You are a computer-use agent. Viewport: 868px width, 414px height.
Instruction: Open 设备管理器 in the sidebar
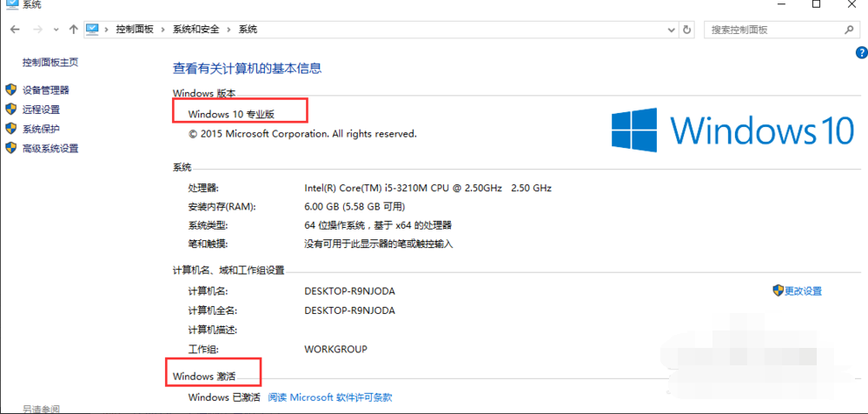pos(46,90)
